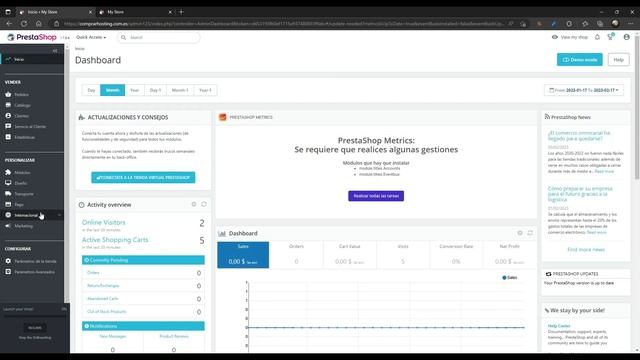Click the browser reload button
Viewport: 640px width, 360px height.
pyautogui.click(x=24, y=24)
